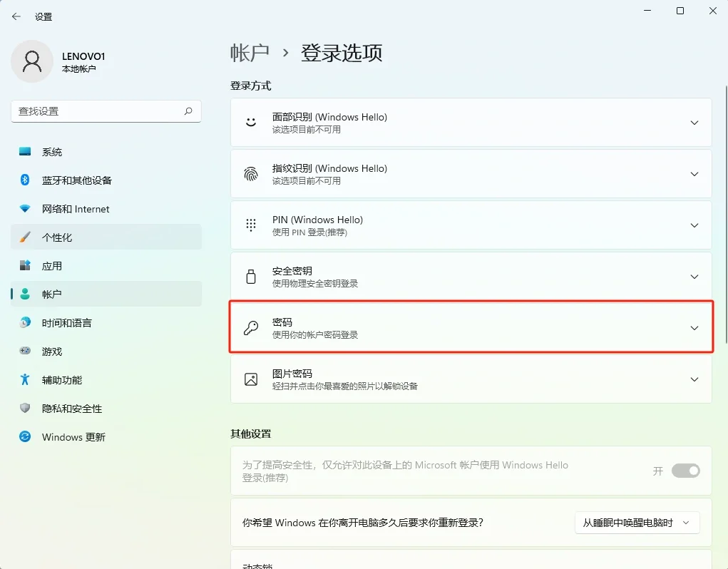Click the back arrow to return

point(16,16)
